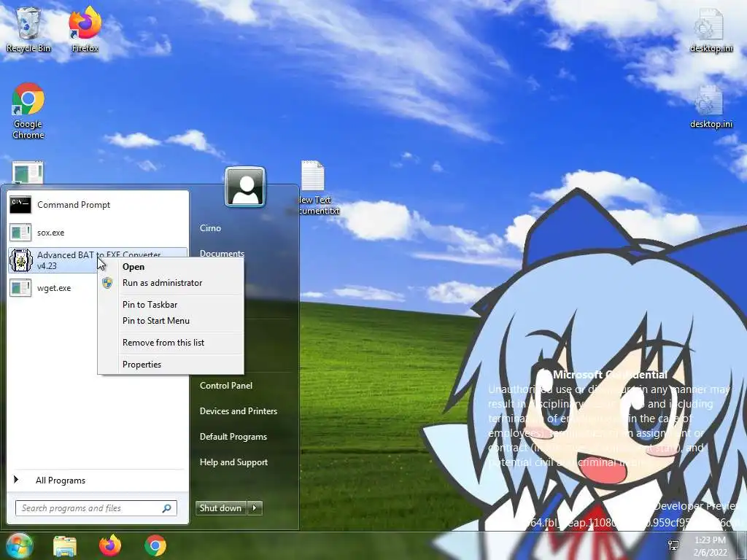Open Help and Support
The width and height of the screenshot is (747, 560).
[x=234, y=462]
